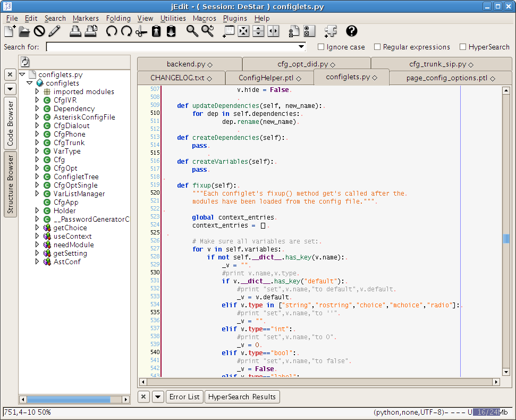Split view vertically icon
The width and height of the screenshot is (516, 420).
point(273,31)
